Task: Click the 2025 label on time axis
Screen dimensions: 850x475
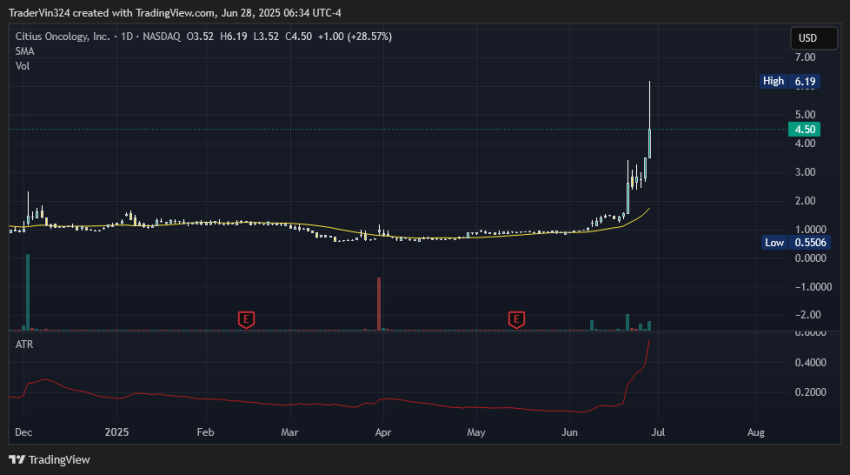Action: tap(117, 432)
